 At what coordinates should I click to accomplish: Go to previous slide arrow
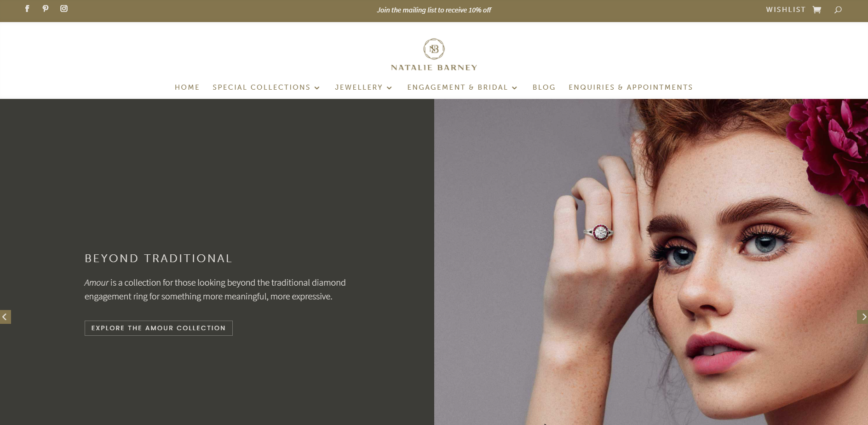coord(5,317)
